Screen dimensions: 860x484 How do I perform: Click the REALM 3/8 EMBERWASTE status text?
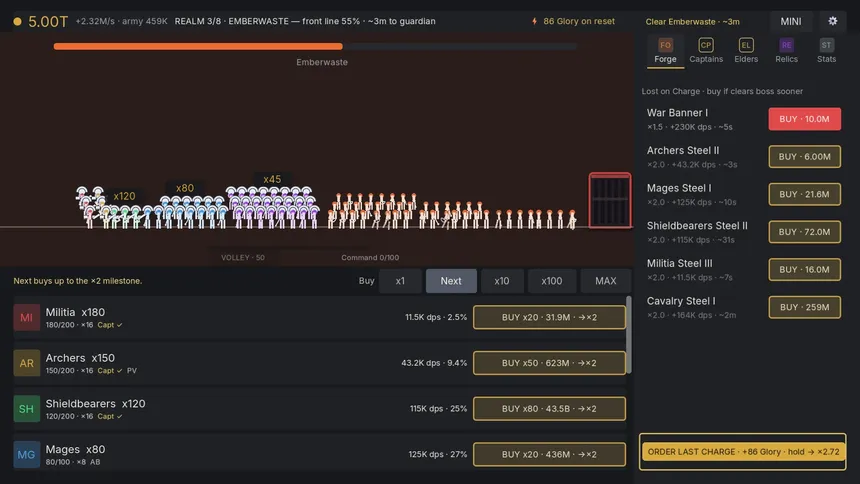[x=305, y=21]
